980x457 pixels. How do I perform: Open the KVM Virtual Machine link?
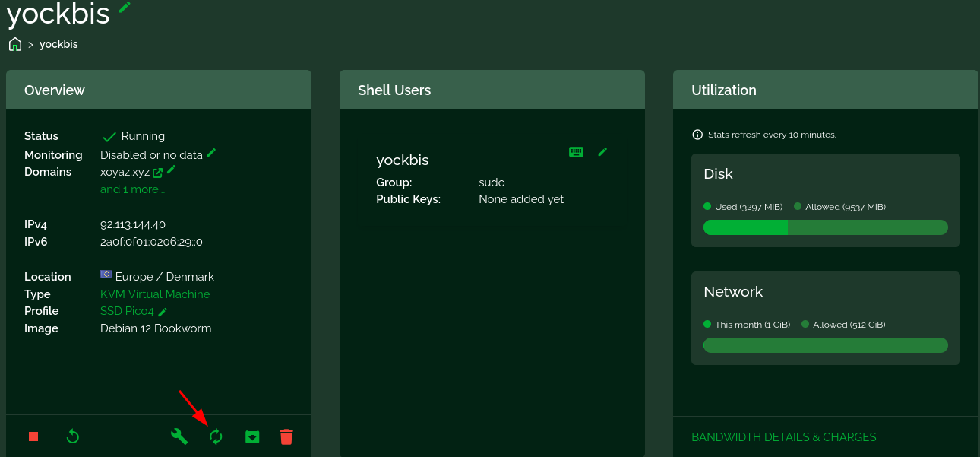155,294
